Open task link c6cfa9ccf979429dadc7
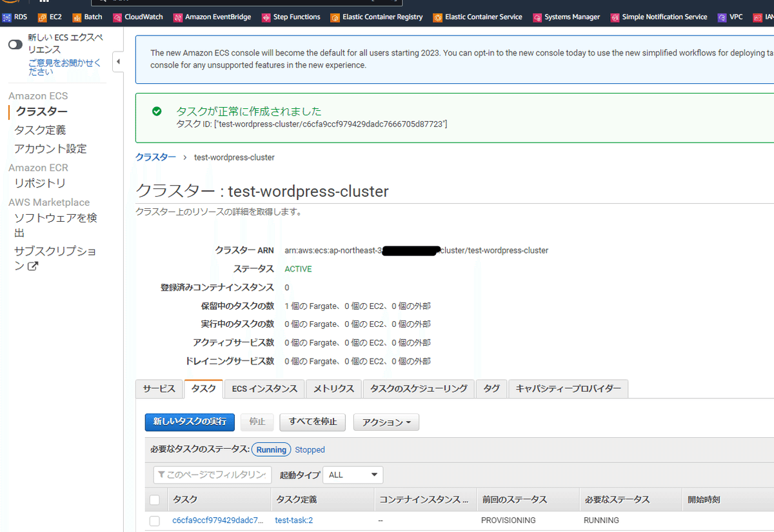 point(218,520)
